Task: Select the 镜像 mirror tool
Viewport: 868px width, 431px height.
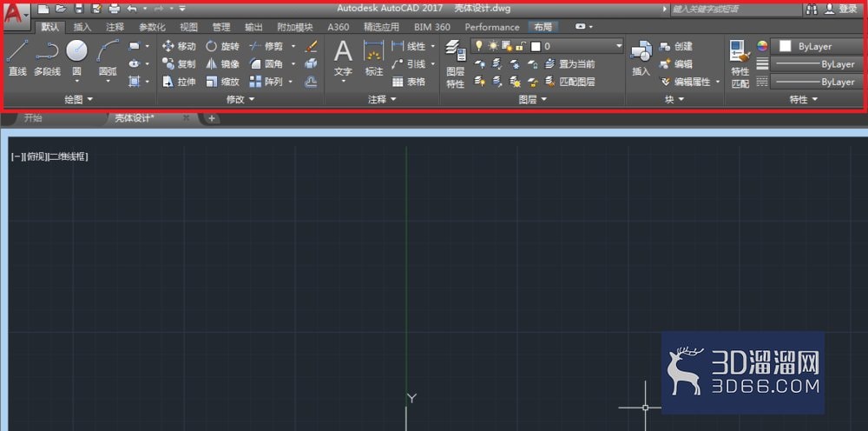Action: 222,64
